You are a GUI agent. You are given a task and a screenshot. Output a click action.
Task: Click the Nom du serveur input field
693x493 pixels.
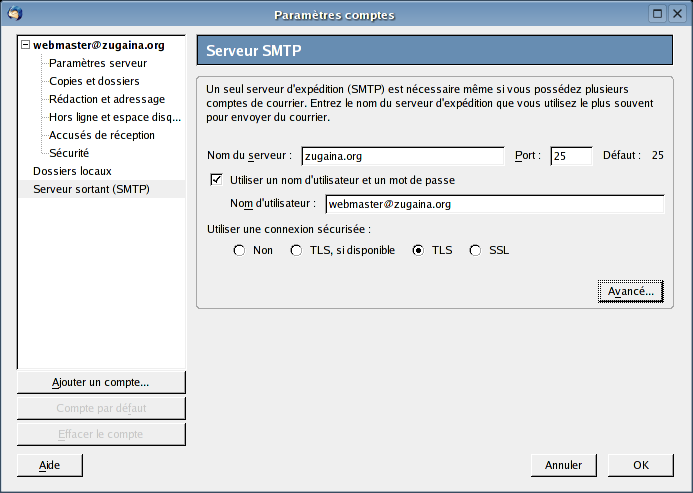[403, 156]
